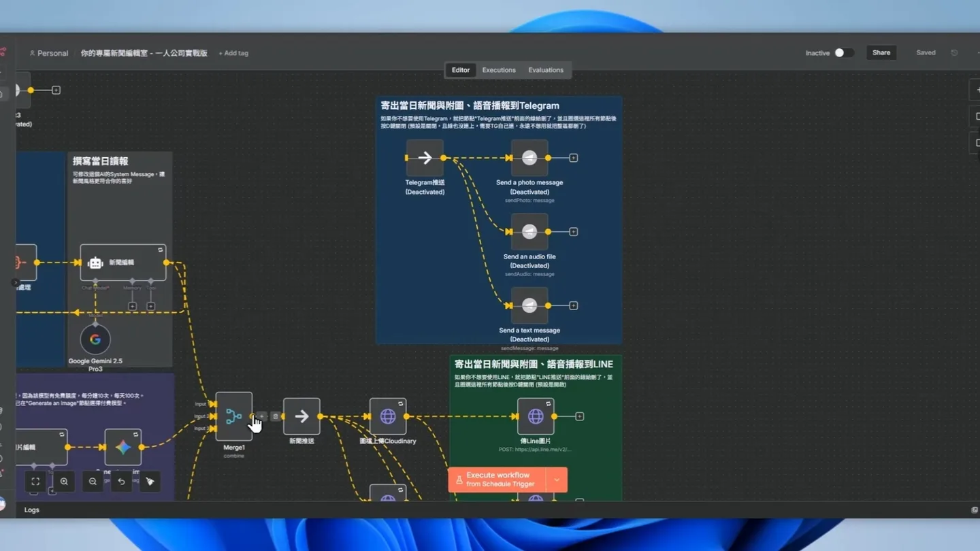Toggle the workflow Inactive switch
This screenshot has height=551, width=980.
[x=844, y=53]
